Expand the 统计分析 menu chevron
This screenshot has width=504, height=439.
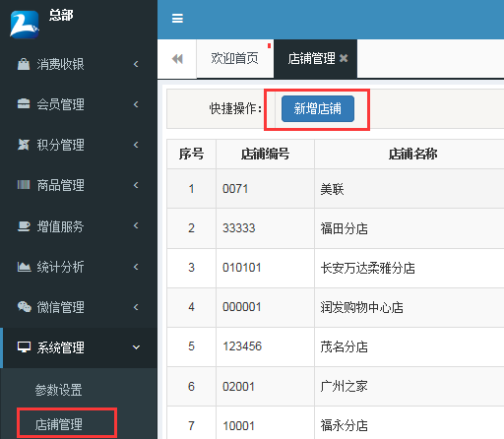(x=136, y=267)
